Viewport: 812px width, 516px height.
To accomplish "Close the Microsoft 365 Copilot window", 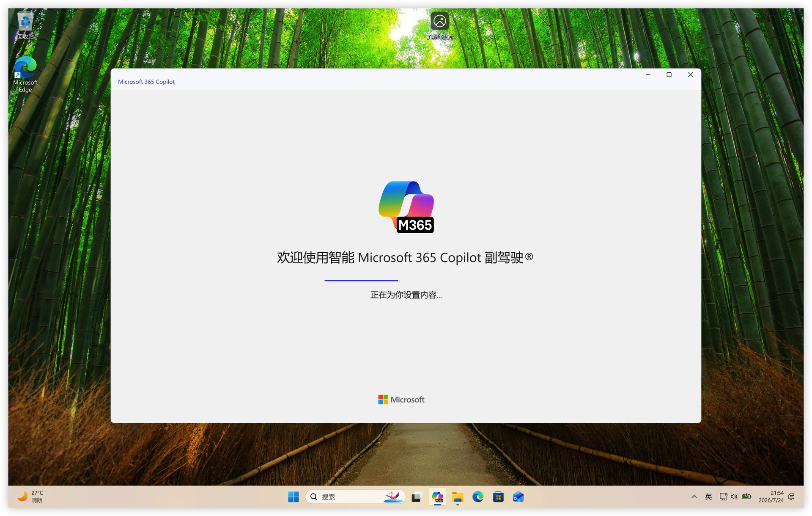I will coord(690,75).
